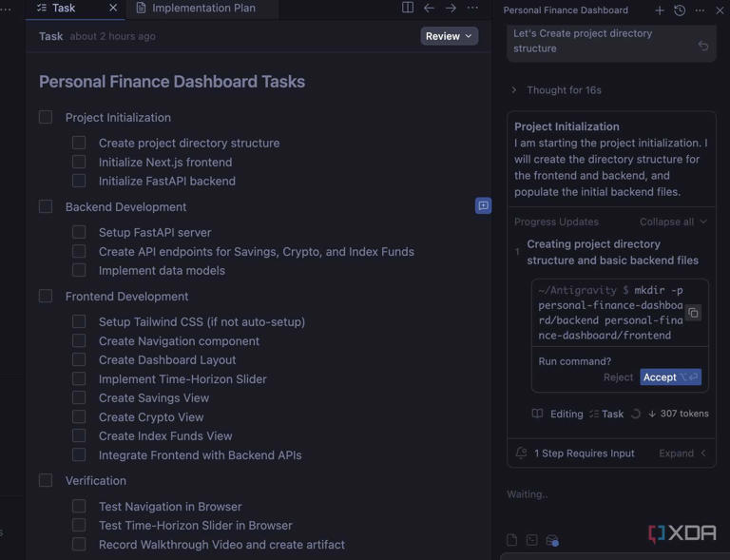Tick the Setup FastAPI server checkbox
The height and width of the screenshot is (560, 730).
79,232
